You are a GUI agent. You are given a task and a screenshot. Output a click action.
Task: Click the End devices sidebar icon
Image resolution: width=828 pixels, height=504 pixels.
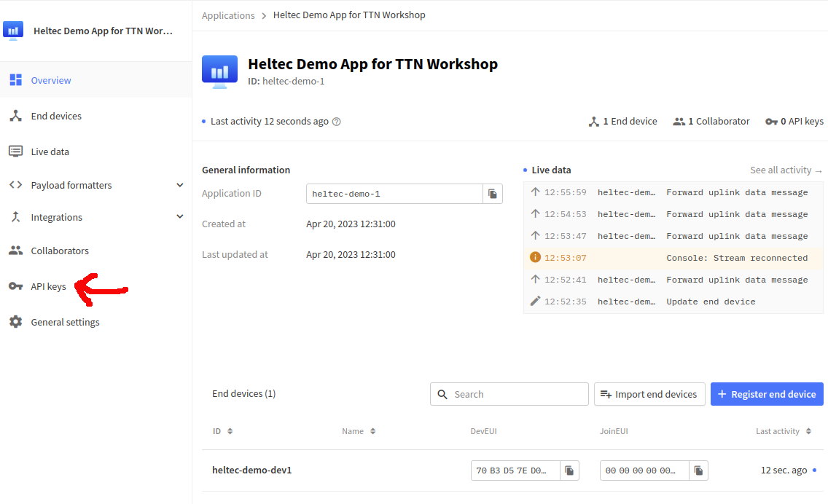pyautogui.click(x=16, y=116)
